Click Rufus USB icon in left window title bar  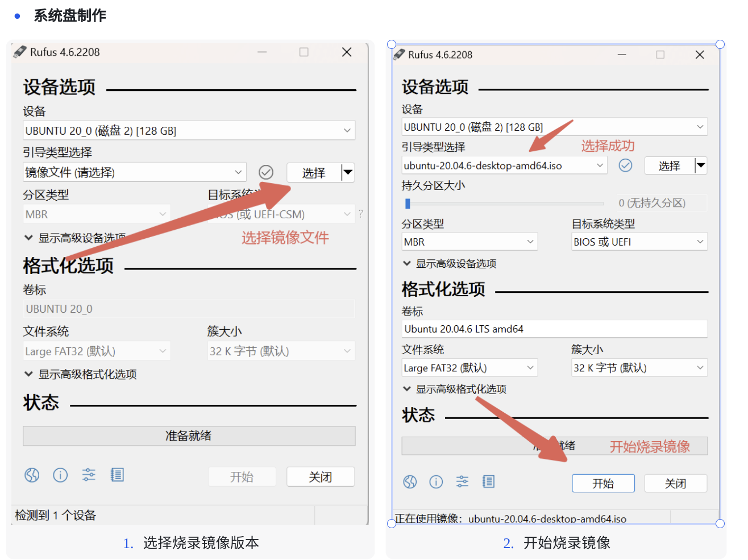click(20, 52)
